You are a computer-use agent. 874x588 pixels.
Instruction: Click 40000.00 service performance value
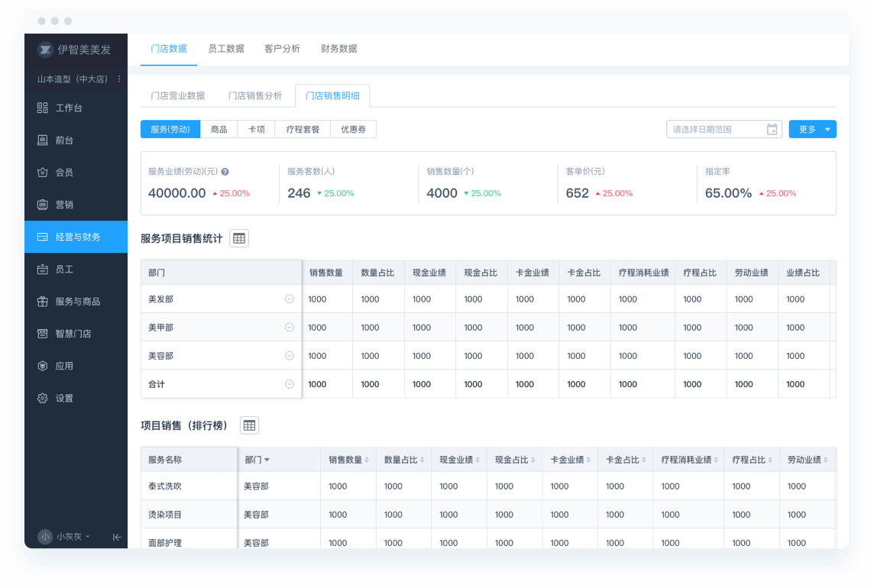[x=176, y=193]
